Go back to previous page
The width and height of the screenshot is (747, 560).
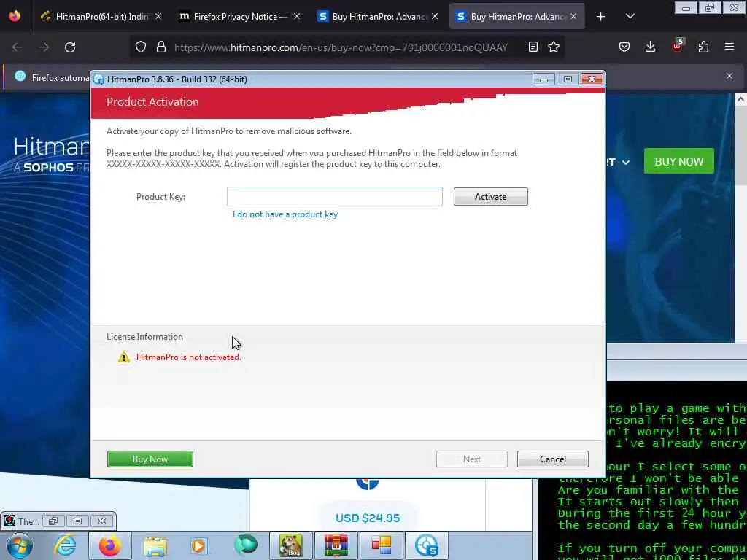18,47
